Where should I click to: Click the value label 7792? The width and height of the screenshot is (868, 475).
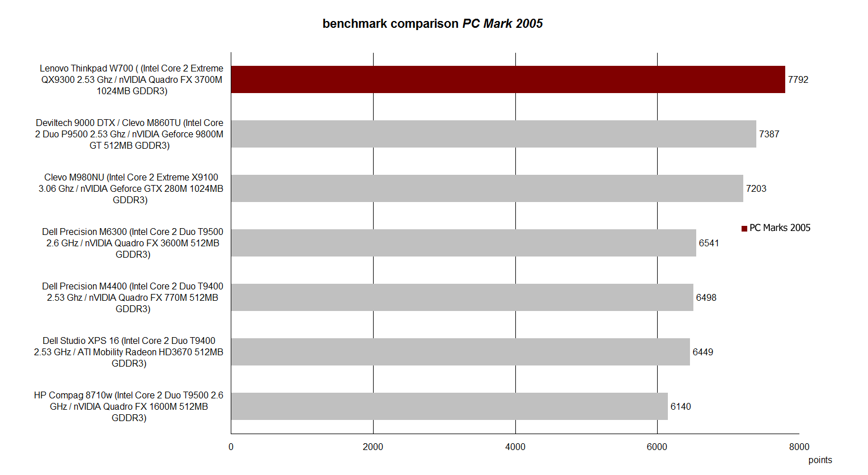(x=798, y=79)
